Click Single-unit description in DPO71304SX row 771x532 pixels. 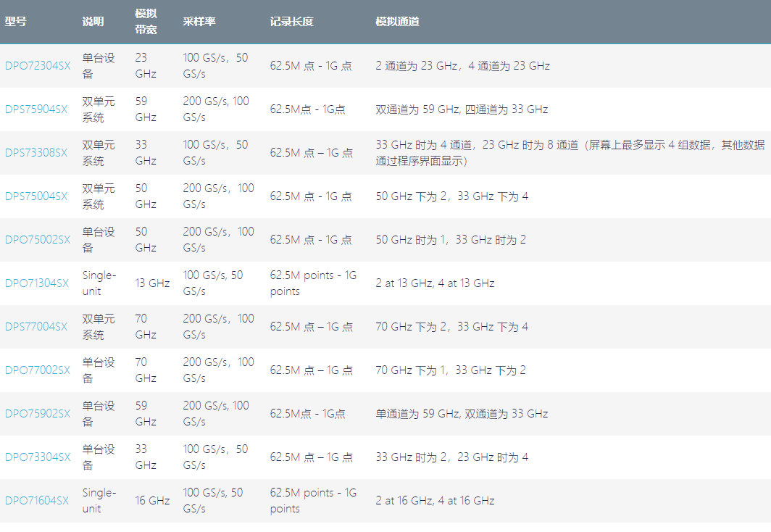(x=99, y=283)
